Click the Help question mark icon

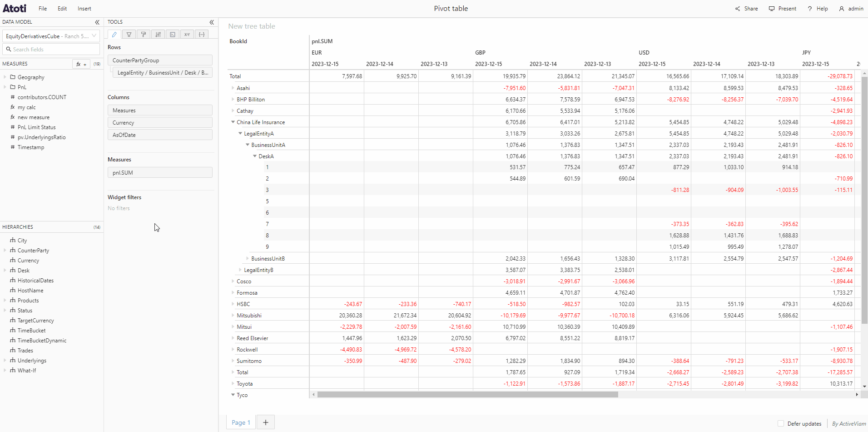[810, 9]
